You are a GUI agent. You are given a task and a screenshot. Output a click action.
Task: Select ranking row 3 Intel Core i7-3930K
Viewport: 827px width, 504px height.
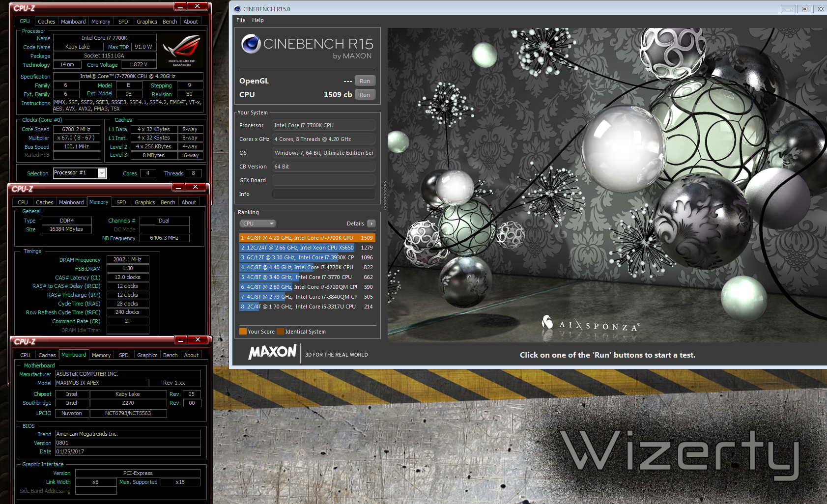(x=307, y=257)
